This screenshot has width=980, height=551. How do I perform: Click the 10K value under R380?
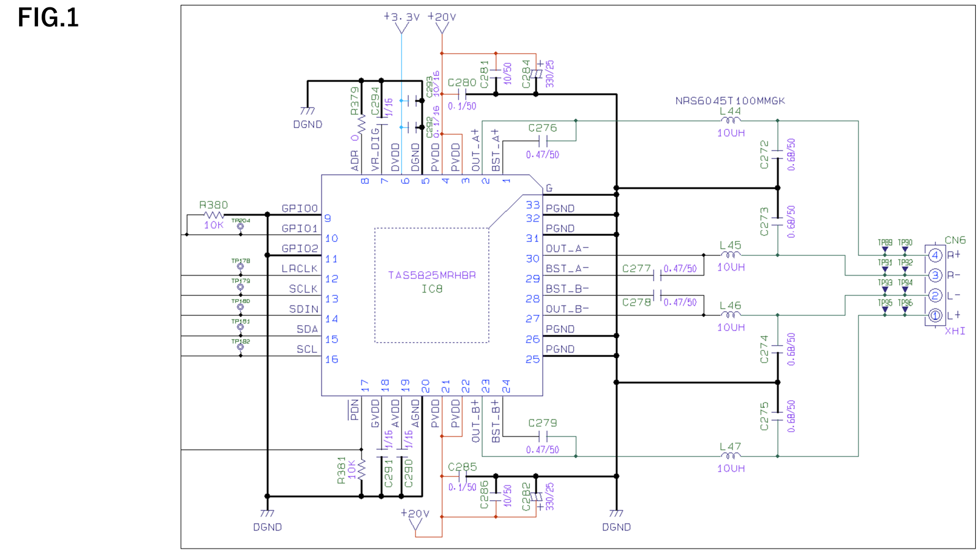coord(214,225)
